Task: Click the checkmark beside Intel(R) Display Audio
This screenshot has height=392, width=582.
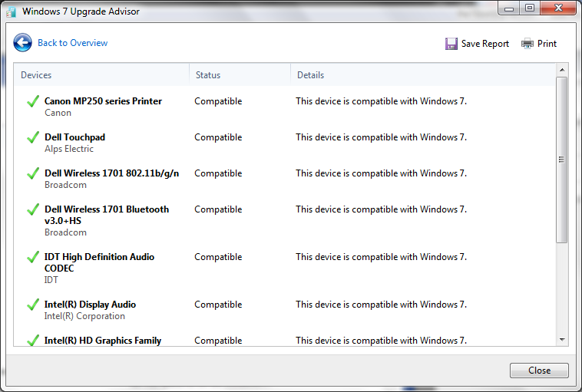Action: (x=33, y=305)
